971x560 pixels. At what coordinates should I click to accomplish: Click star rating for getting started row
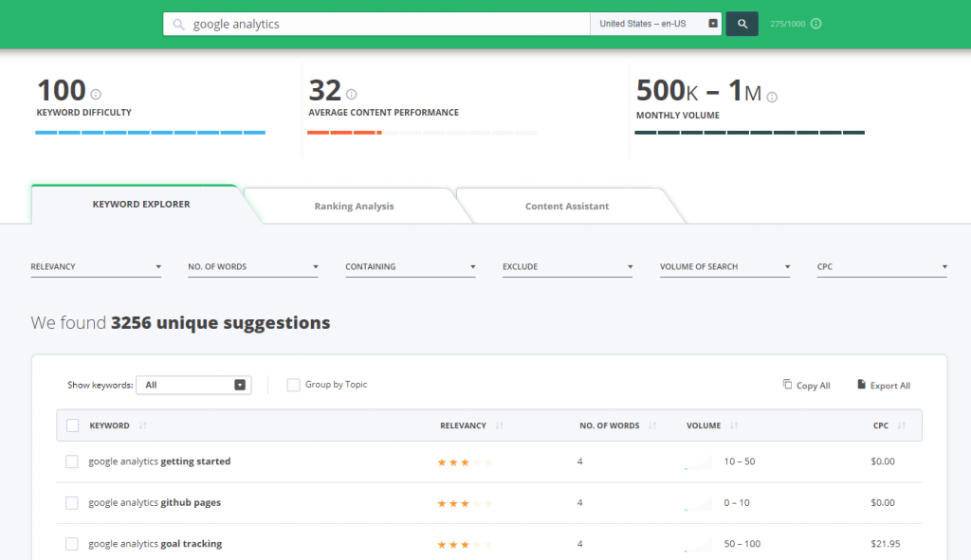465,462
